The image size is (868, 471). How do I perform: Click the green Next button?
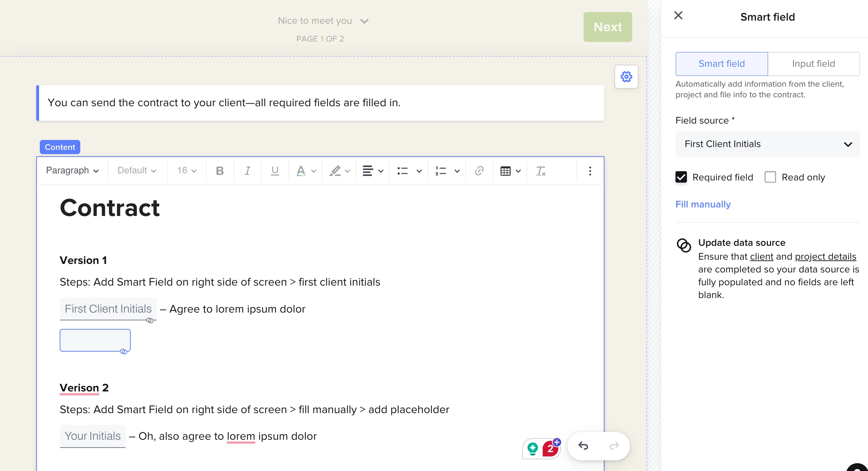[x=607, y=27]
